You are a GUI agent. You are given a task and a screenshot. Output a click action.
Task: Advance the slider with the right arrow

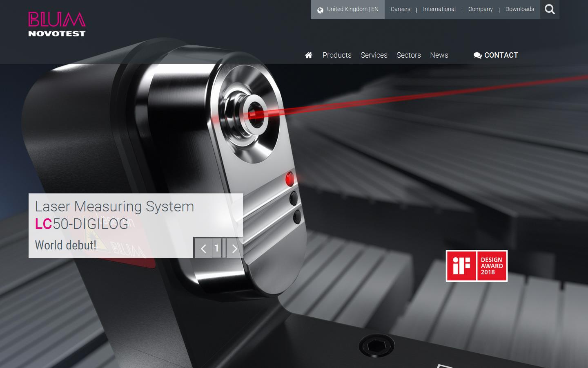(234, 248)
